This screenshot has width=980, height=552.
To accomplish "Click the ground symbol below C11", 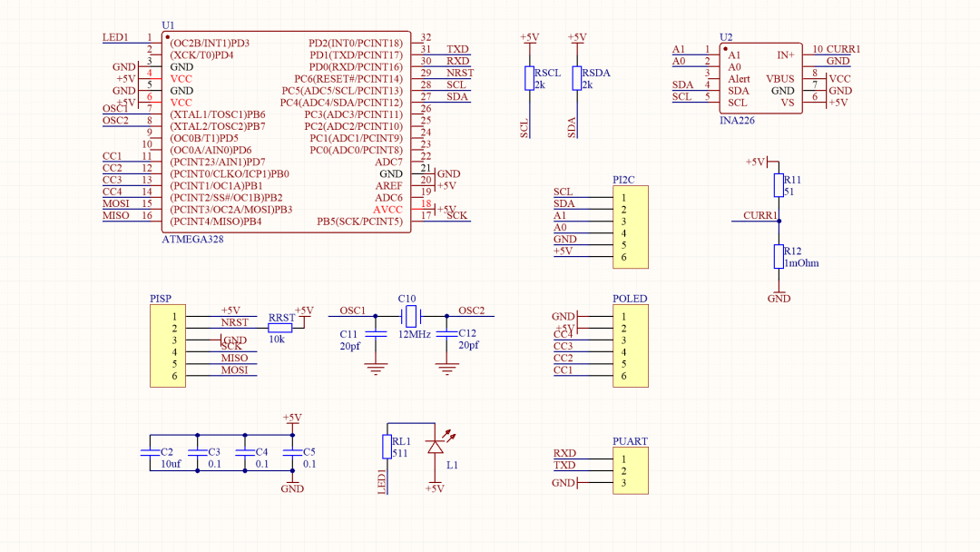I will click(375, 369).
